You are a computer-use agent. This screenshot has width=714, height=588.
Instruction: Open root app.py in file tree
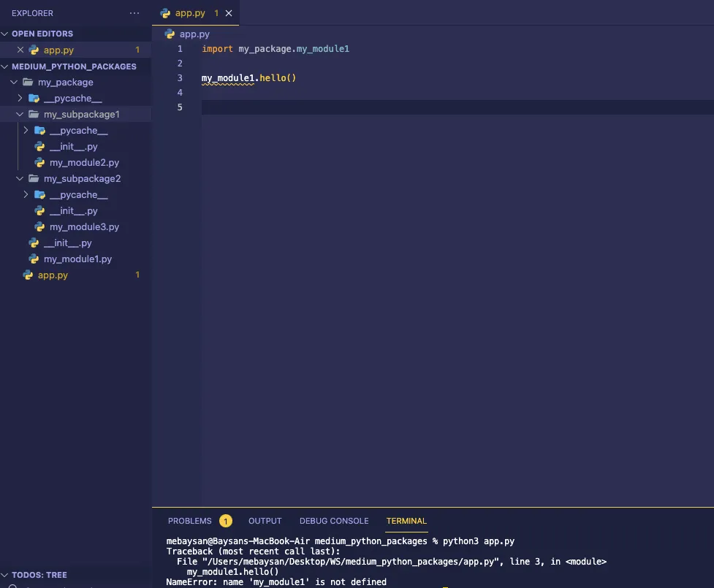pos(53,275)
